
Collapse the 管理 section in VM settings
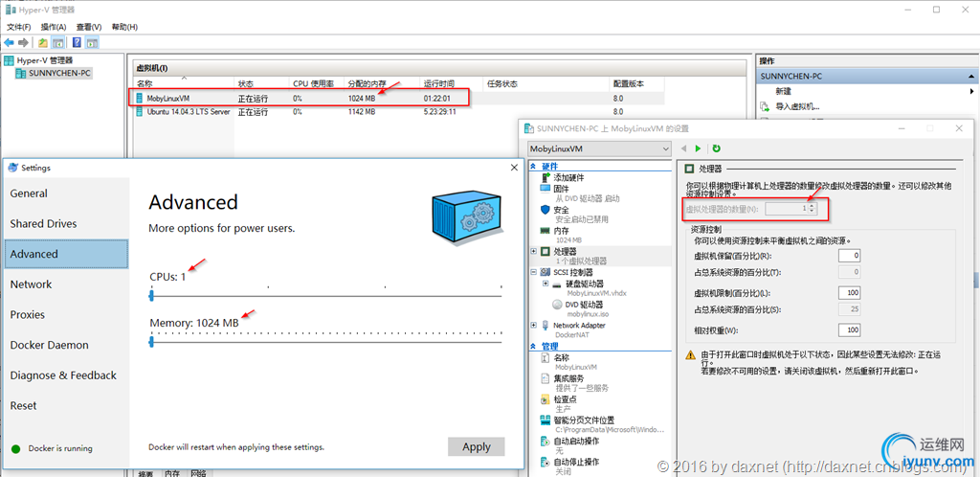(x=534, y=346)
